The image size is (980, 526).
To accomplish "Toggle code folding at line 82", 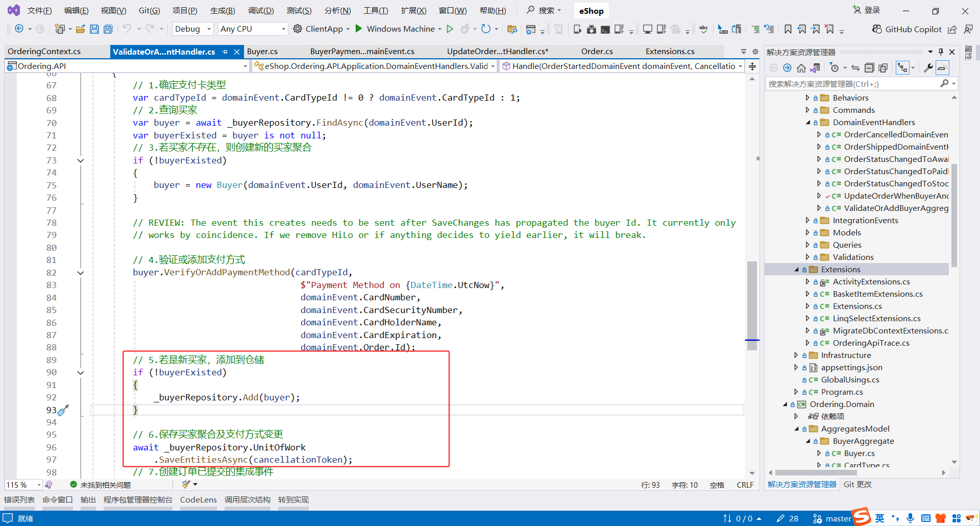I will click(x=80, y=273).
